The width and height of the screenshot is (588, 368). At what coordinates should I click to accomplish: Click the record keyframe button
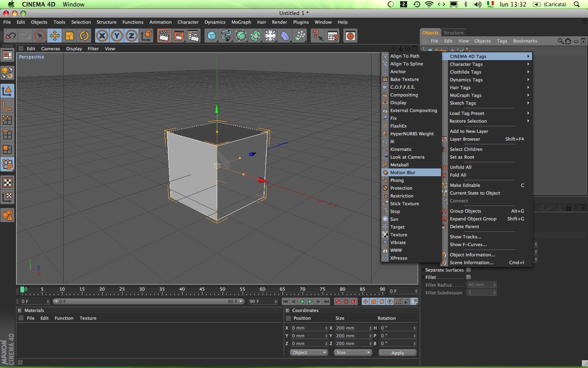(338, 301)
